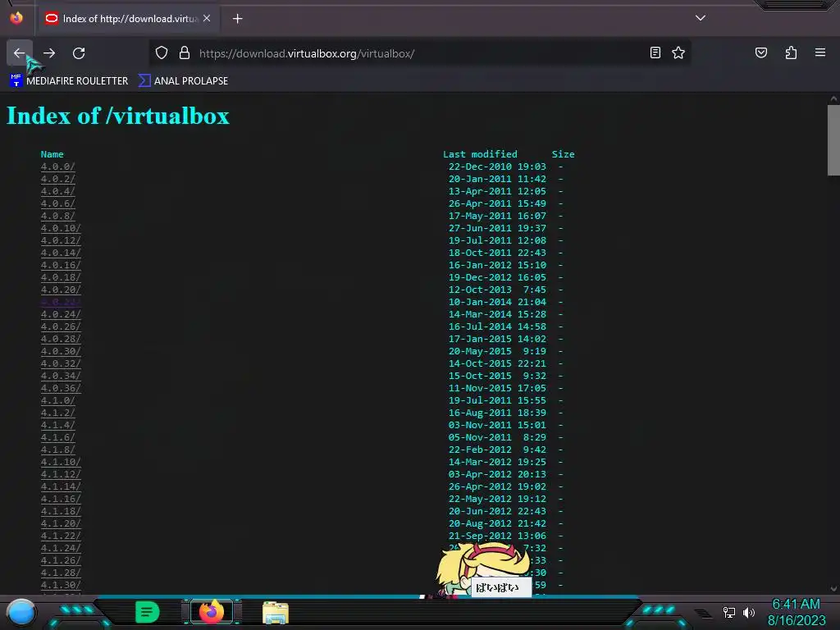Open the 4.1.30/ directory link
This screenshot has height=630, width=840.
point(61,586)
